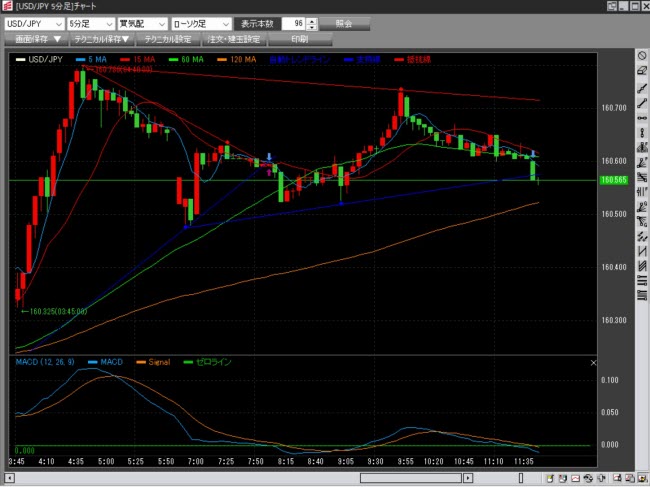The height and width of the screenshot is (487, 650).
Task: Select the last horizontal levels tool in toolbar
Action: pos(642,295)
